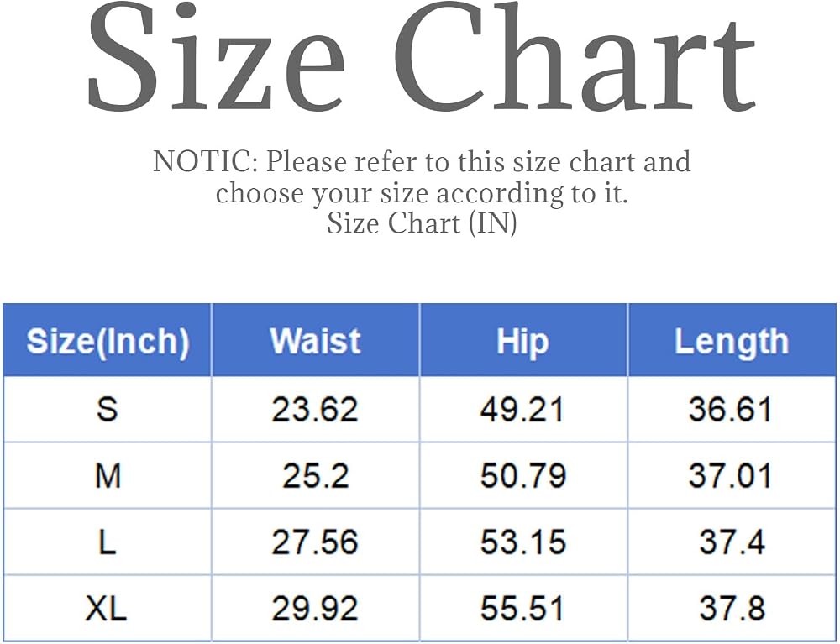Click the Length column header
This screenshot has height=644, width=840.
[732, 342]
